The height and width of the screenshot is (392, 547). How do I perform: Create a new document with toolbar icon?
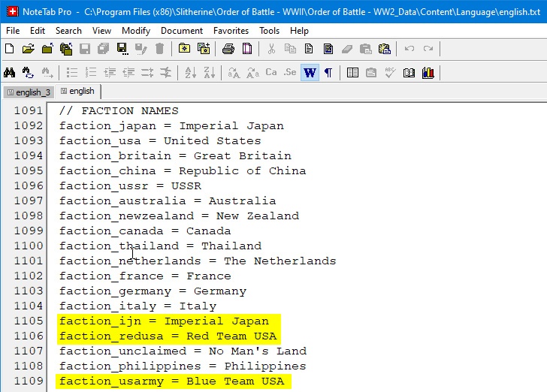point(10,49)
